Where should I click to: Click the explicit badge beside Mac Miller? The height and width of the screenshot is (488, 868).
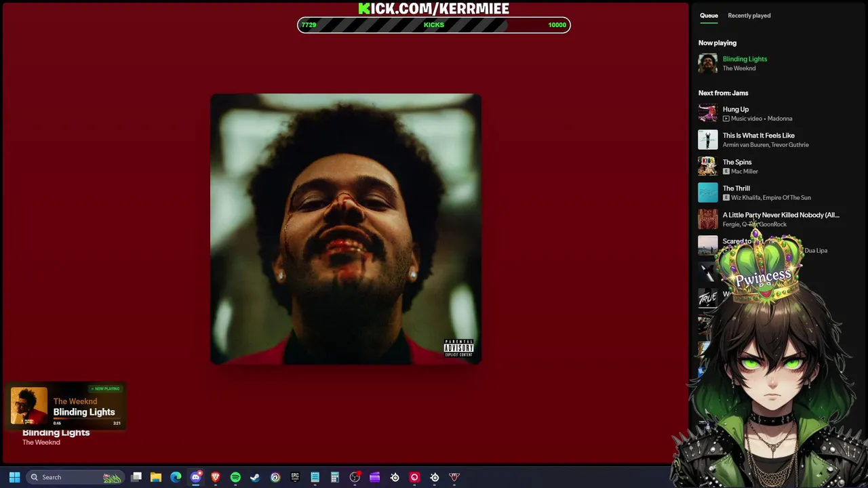tap(726, 171)
